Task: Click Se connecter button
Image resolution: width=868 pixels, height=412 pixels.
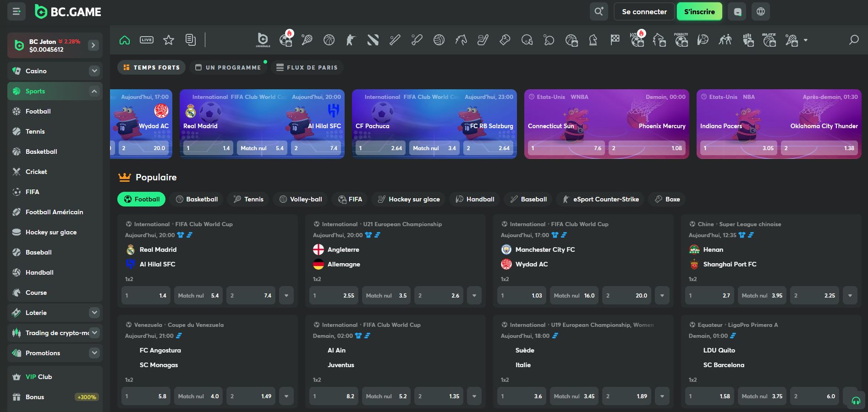Action: (x=644, y=11)
